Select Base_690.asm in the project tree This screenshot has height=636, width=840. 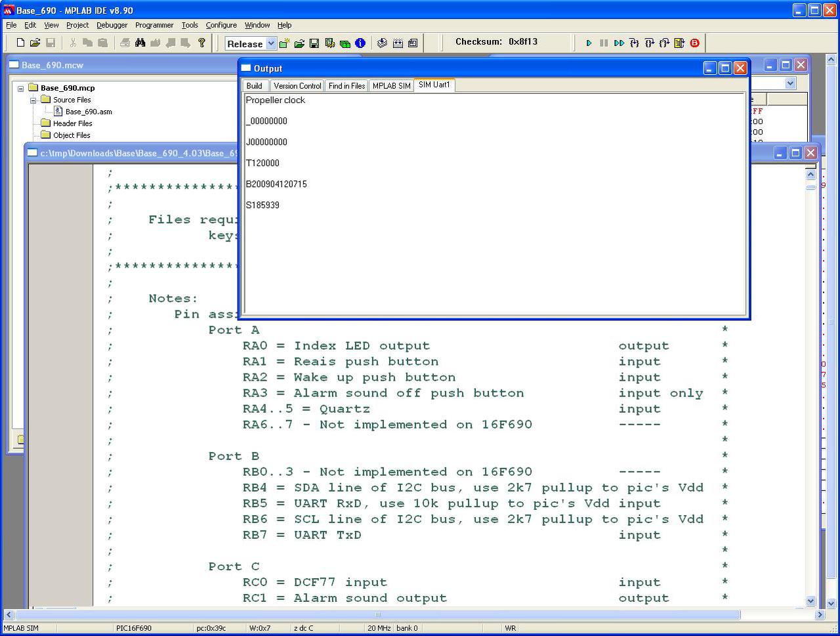pyautogui.click(x=89, y=112)
